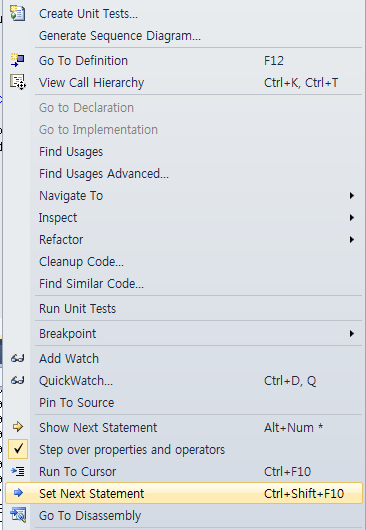Expand the Inspect submenu arrow
Viewport: 366px width, 530px height.
pyautogui.click(x=352, y=218)
